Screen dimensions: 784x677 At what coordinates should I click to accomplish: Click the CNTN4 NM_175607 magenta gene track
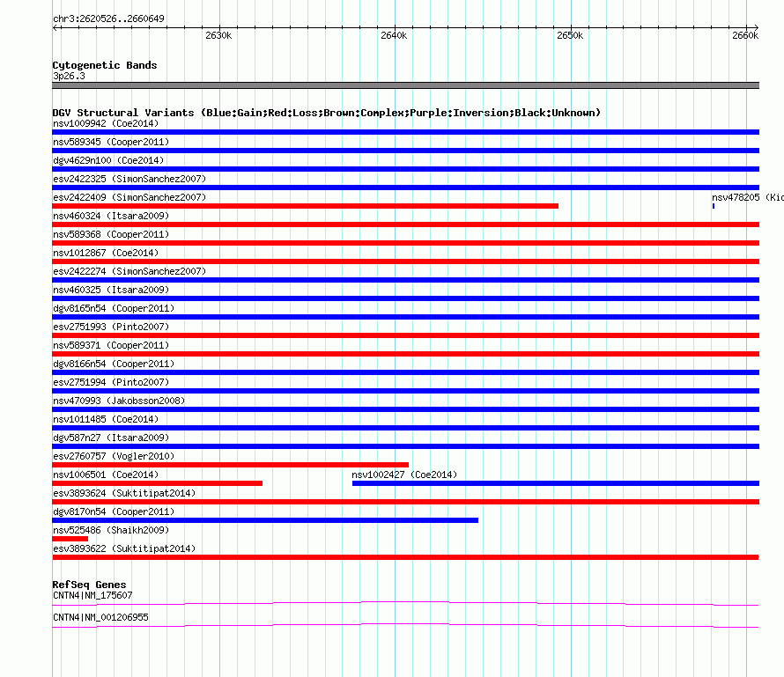click(405, 604)
